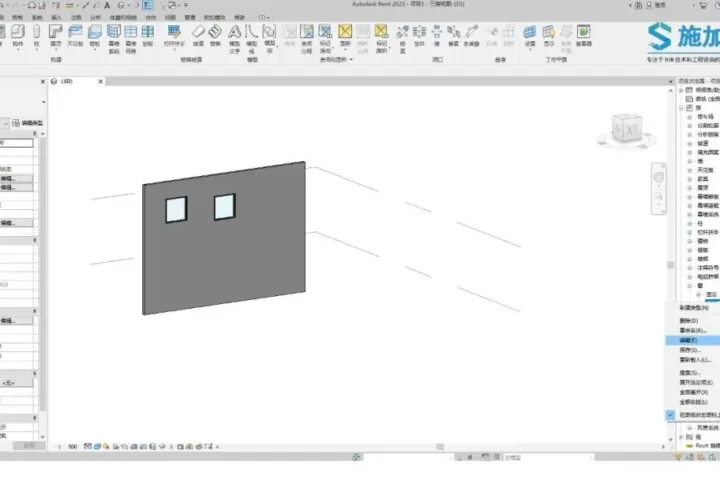Select the right window on the wall
The width and height of the screenshot is (720, 480).
pos(225,207)
